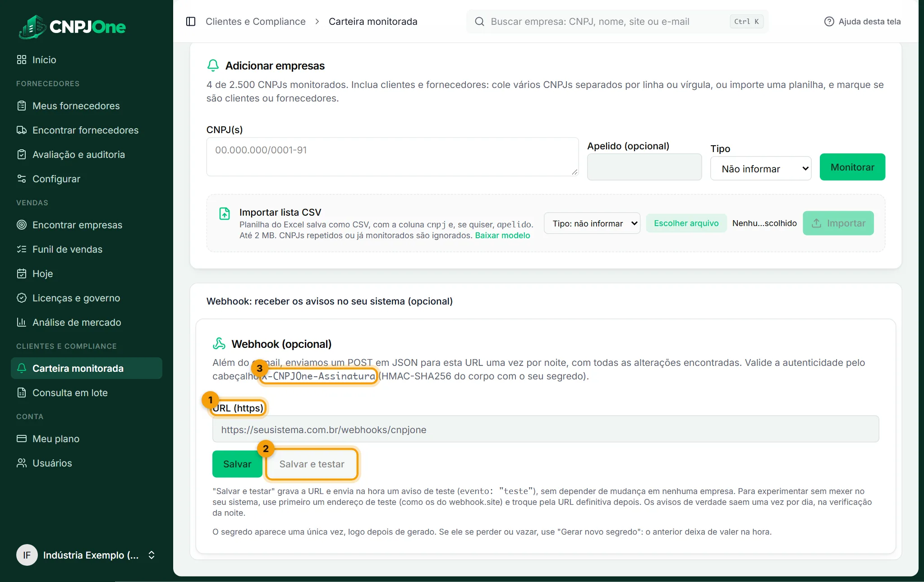Image resolution: width=924 pixels, height=582 pixels.
Task: Click Carteira monitorada bell icon in sidebar
Action: [22, 368]
